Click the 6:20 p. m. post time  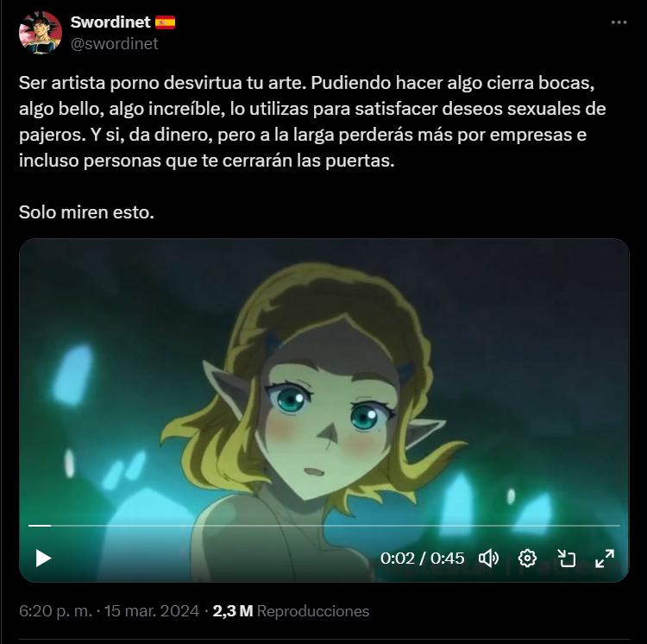point(56,611)
